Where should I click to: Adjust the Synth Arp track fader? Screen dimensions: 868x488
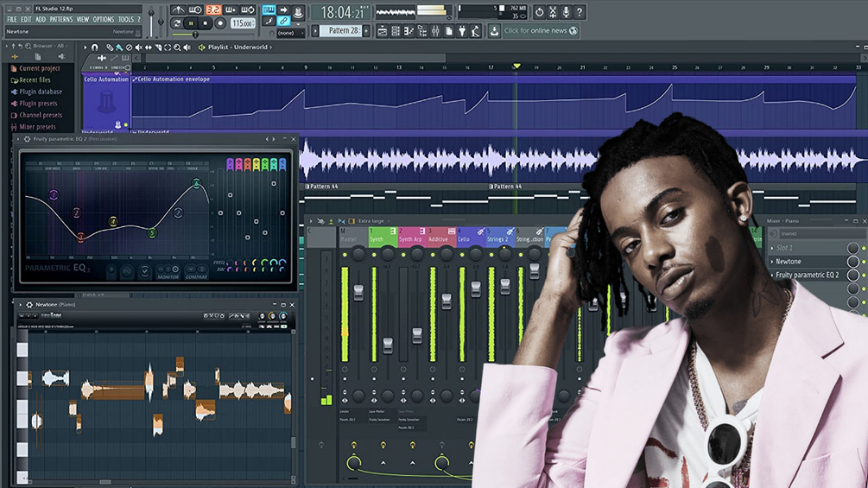[417, 335]
